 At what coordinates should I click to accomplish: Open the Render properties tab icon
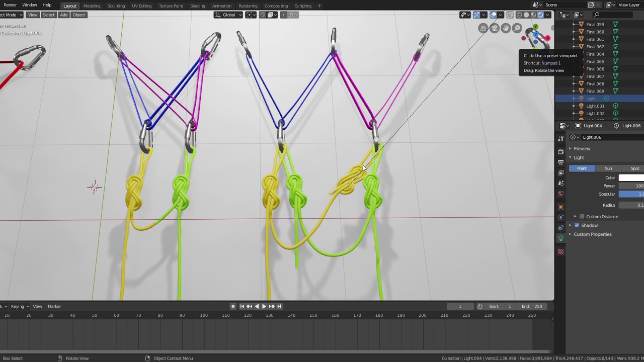(x=560, y=151)
